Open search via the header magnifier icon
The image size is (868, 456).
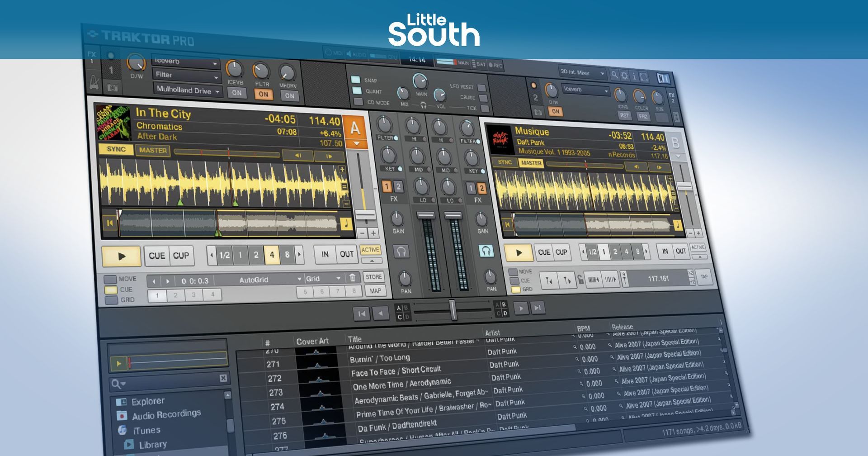pyautogui.click(x=614, y=75)
